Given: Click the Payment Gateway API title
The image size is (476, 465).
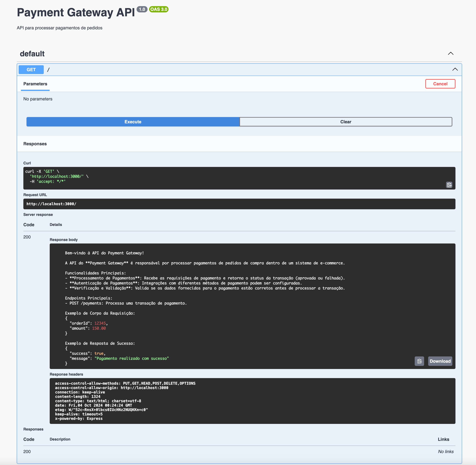Looking at the screenshot, I should tap(76, 12).
